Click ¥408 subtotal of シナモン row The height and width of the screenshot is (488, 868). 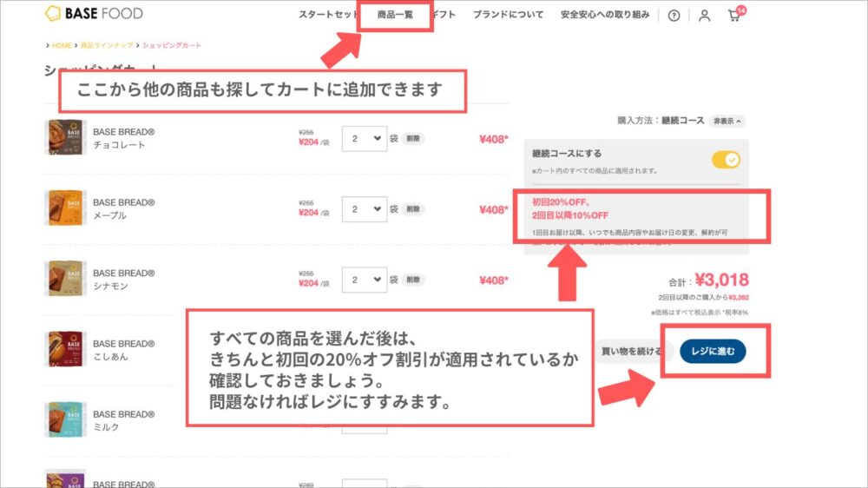click(x=493, y=280)
